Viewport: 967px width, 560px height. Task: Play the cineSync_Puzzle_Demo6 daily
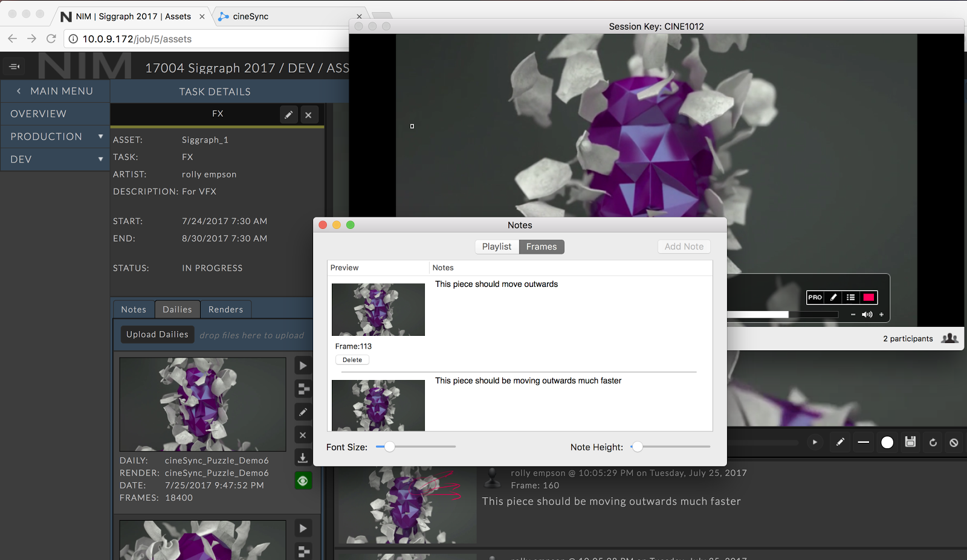(x=303, y=365)
